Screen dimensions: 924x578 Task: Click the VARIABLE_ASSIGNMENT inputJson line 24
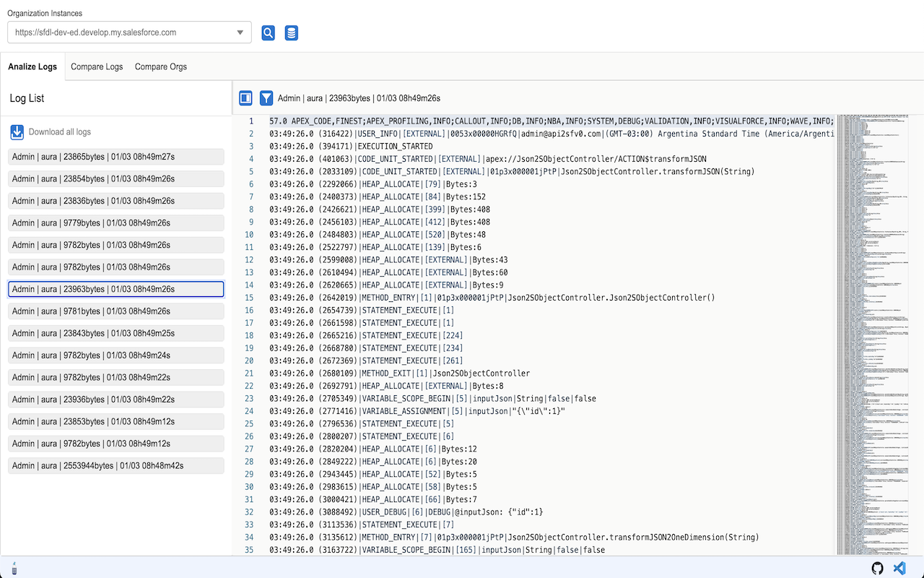(417, 411)
